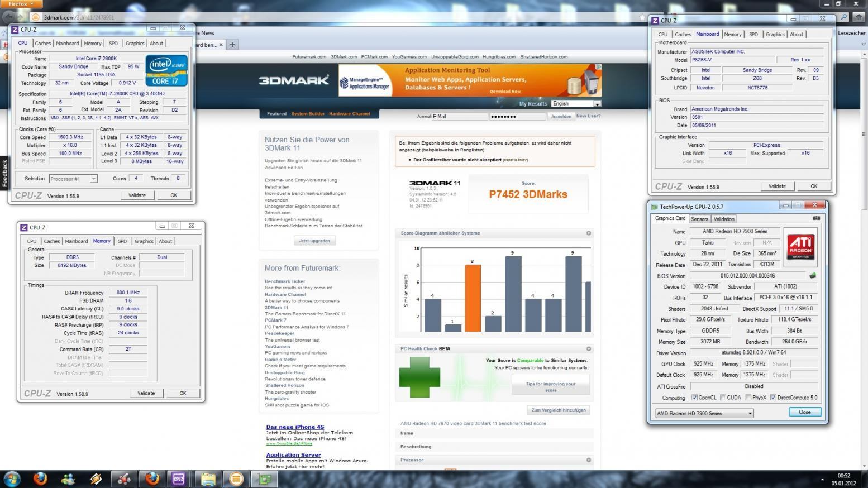Open Sensors tab in GPU-Z

pos(699,219)
